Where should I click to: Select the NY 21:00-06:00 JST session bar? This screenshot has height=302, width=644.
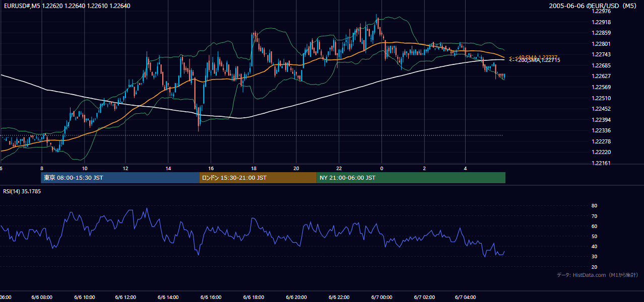411,178
